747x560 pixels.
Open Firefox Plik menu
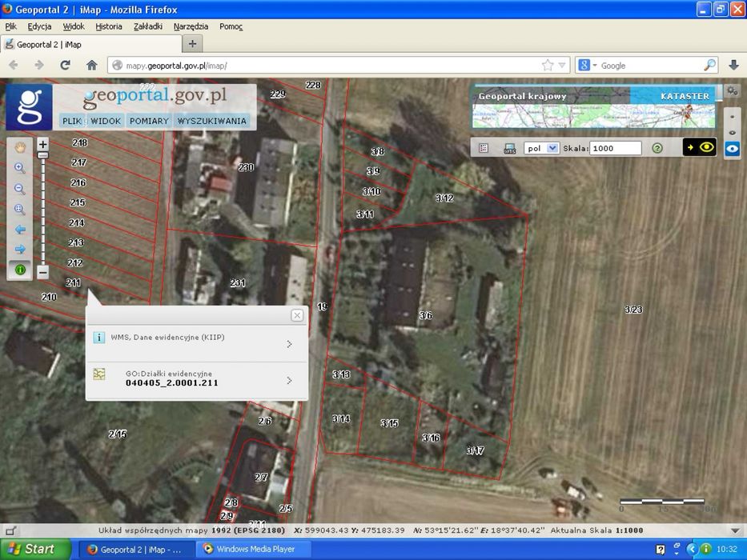[x=11, y=26]
